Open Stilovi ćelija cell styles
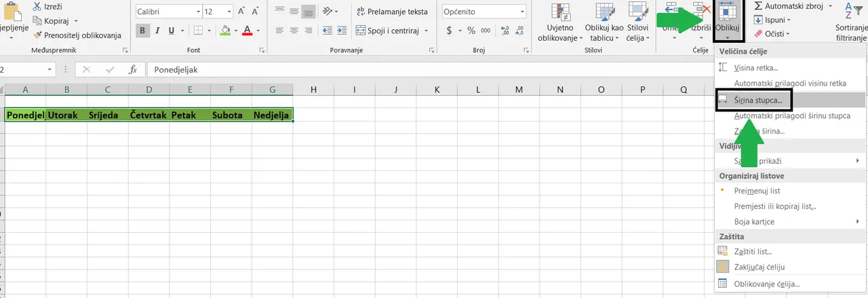 [637, 22]
